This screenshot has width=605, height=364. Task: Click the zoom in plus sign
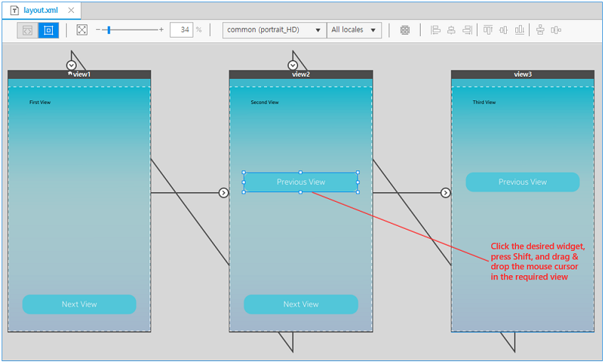(162, 30)
